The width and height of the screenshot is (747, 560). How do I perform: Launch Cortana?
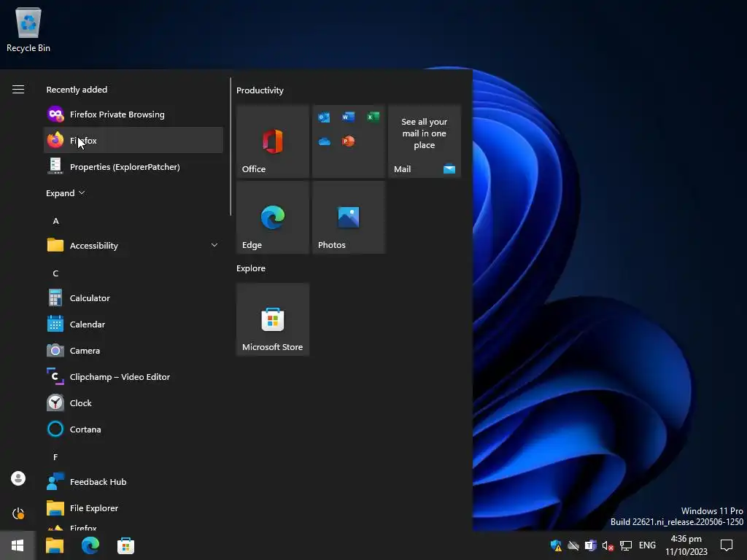pyautogui.click(x=133, y=429)
